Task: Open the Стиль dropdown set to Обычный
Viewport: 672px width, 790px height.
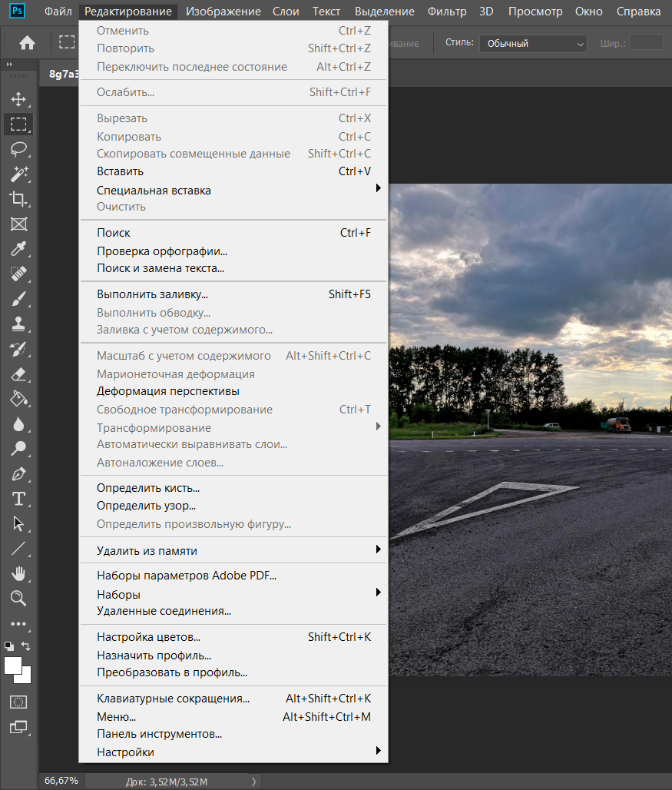Action: click(533, 44)
